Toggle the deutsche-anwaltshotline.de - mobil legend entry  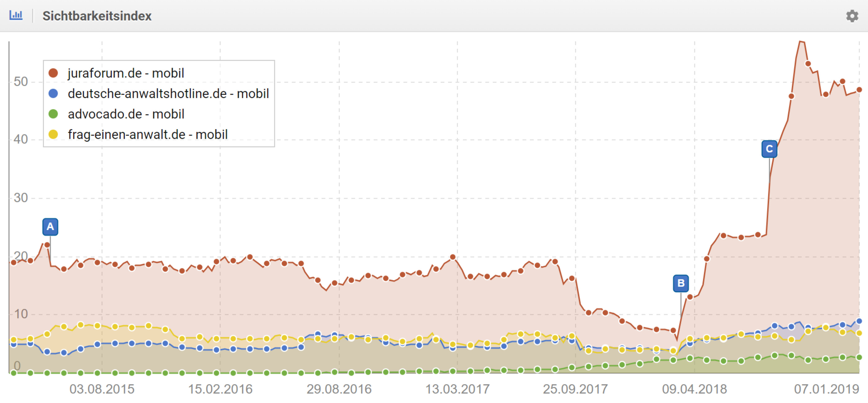click(168, 94)
